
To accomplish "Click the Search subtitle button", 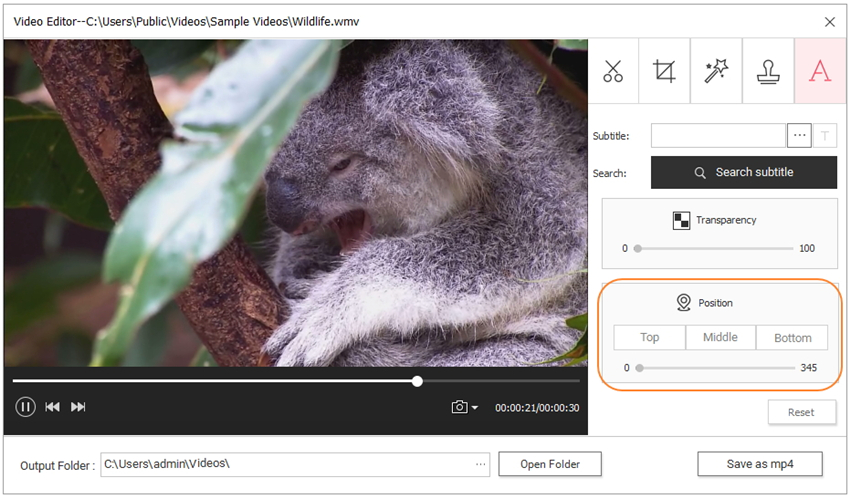I will click(744, 172).
